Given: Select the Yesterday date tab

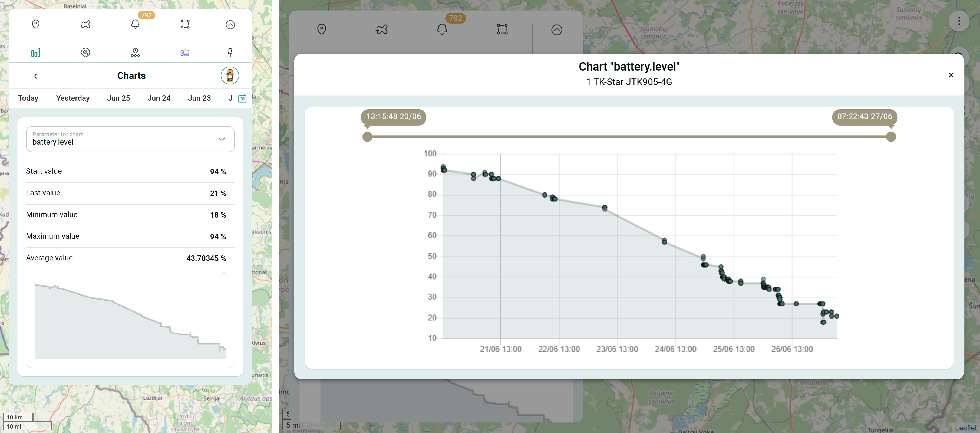Looking at the screenshot, I should pyautogui.click(x=73, y=98).
